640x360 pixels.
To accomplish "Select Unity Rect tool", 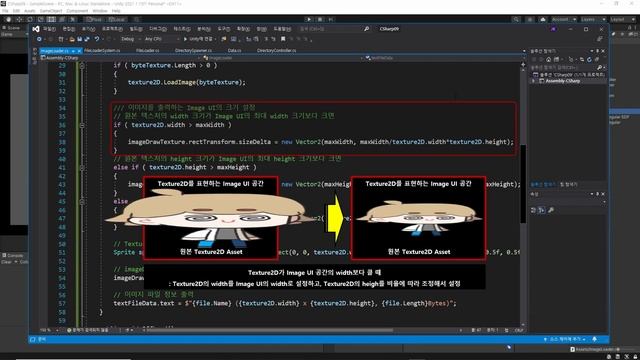I will click(51, 19).
